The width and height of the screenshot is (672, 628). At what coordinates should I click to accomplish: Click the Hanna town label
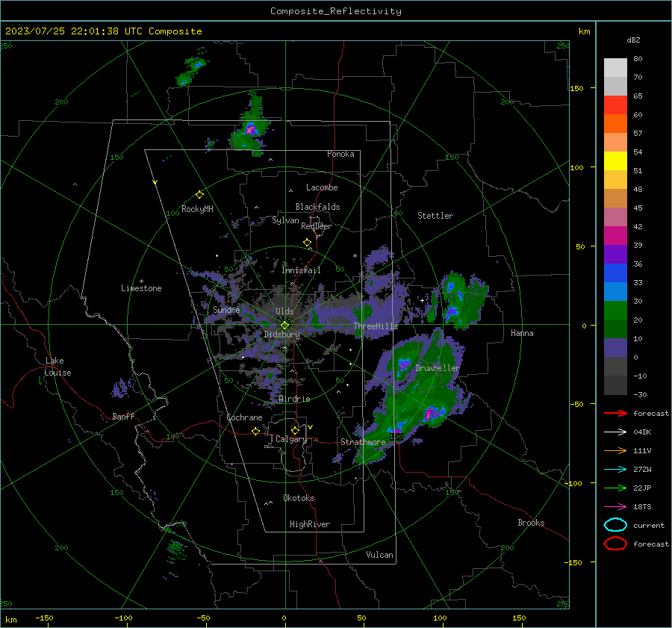click(x=522, y=333)
